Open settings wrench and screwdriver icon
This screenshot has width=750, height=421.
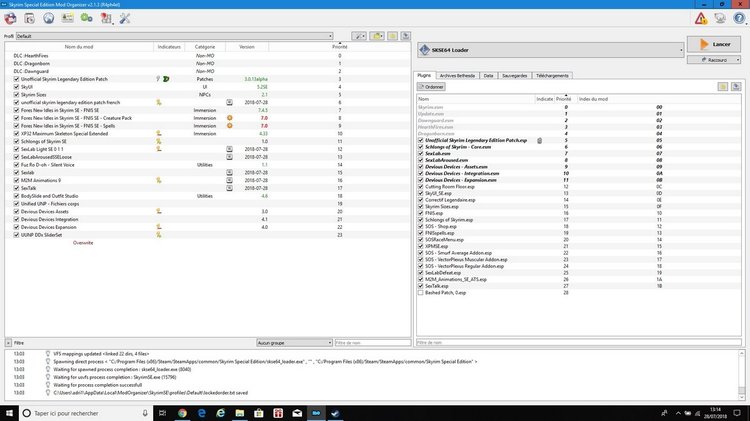point(125,19)
